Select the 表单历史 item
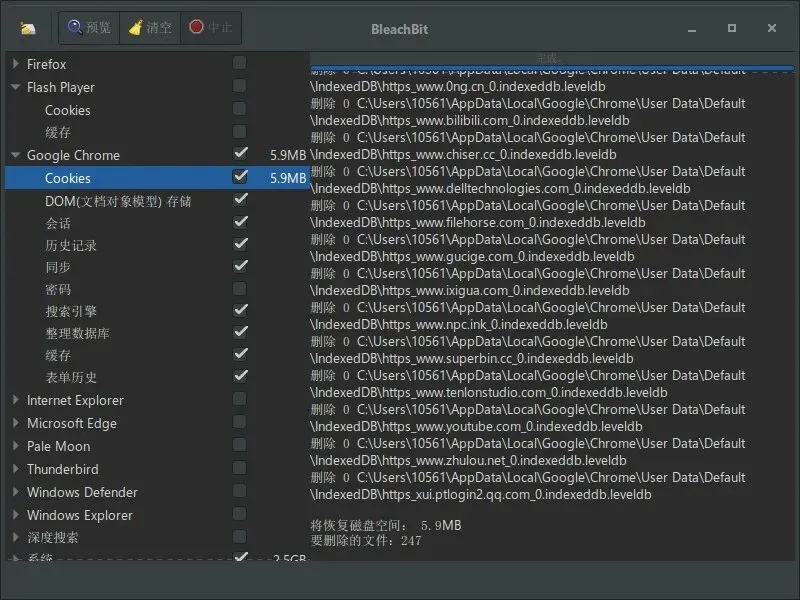 [157, 378]
